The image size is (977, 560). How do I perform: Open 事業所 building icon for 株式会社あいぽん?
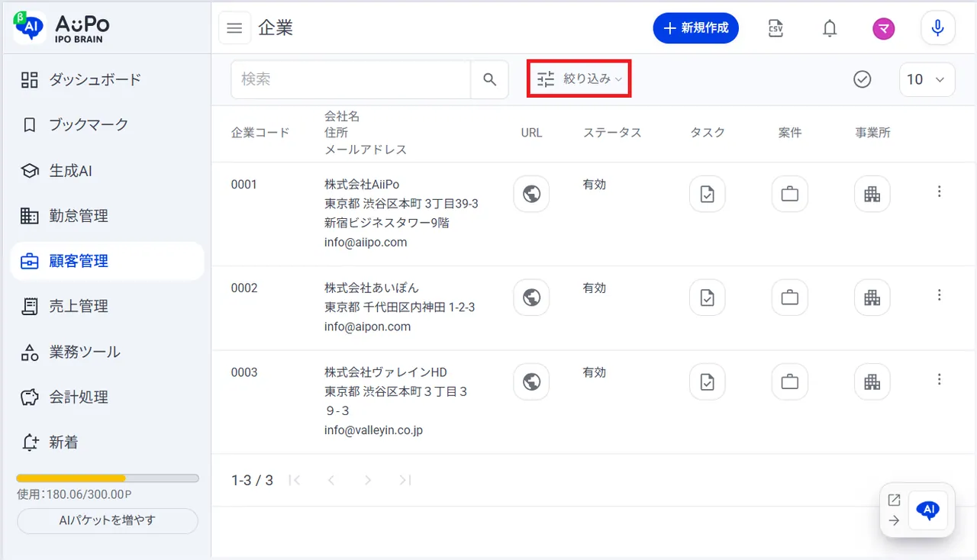click(872, 298)
